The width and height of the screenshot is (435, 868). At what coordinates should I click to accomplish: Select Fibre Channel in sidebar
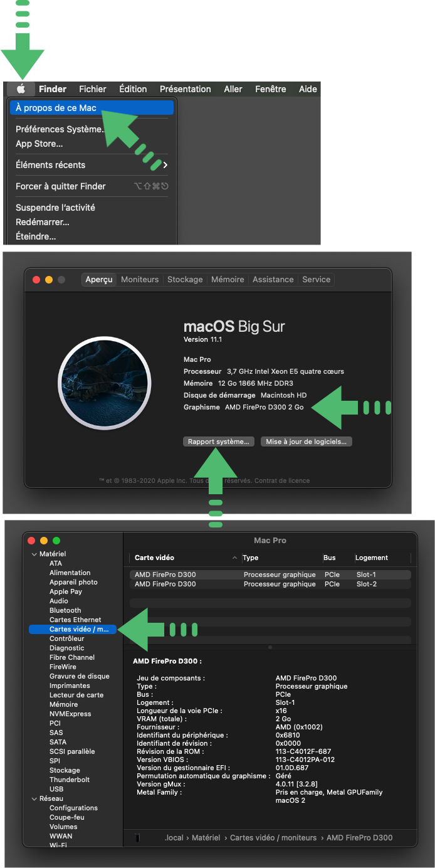coord(72,658)
